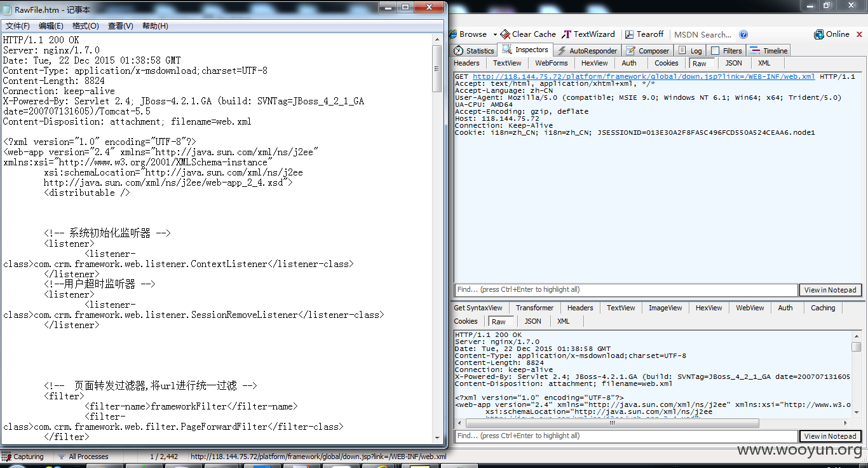Open request TextView inspector tab
868x468 pixels.
point(507,63)
